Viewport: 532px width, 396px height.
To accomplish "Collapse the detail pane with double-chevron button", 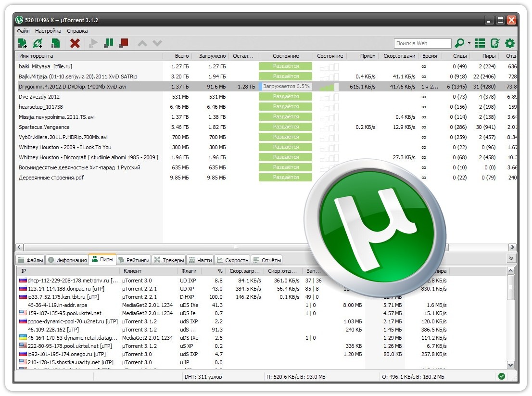I will point(511,258).
